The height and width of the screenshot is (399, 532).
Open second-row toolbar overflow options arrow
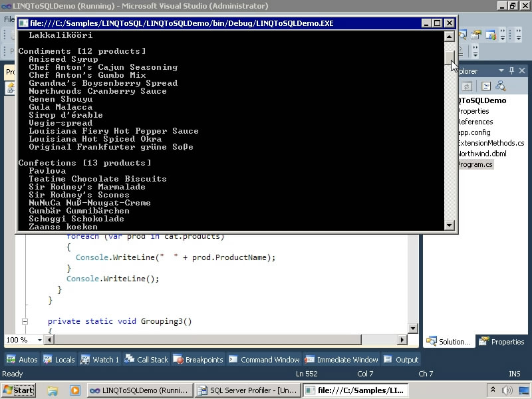pyautogui.click(x=475, y=51)
